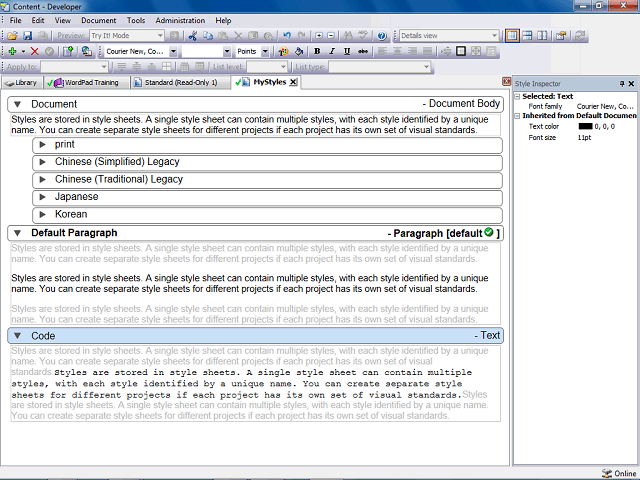640x480 pixels.
Task: Expand the print style row
Action: coord(42,144)
